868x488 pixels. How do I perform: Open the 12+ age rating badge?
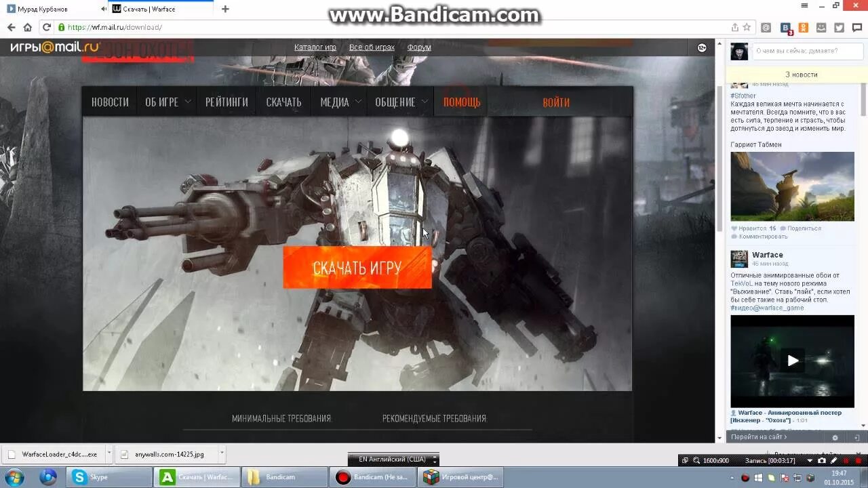click(x=702, y=47)
